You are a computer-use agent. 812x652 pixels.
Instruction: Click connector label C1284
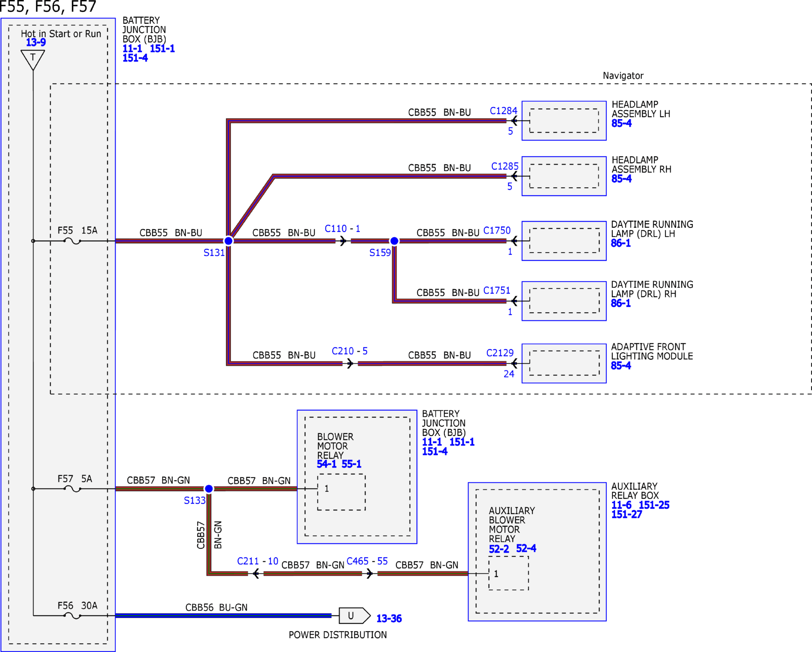click(503, 111)
